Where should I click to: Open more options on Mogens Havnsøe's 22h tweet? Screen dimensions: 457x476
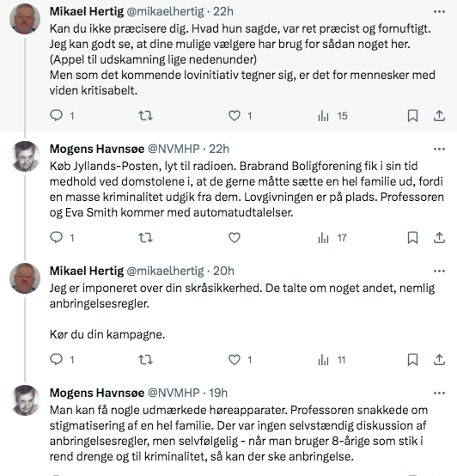(x=439, y=149)
